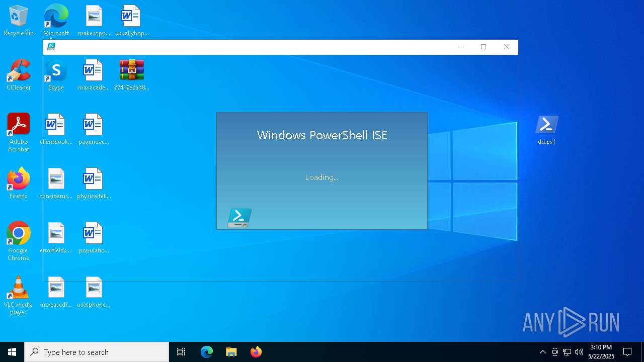
Task: Select the usesphone image file
Action: tap(94, 292)
